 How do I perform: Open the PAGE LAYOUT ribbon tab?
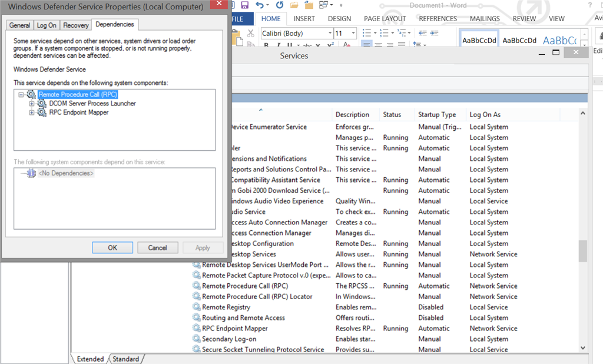(x=385, y=19)
